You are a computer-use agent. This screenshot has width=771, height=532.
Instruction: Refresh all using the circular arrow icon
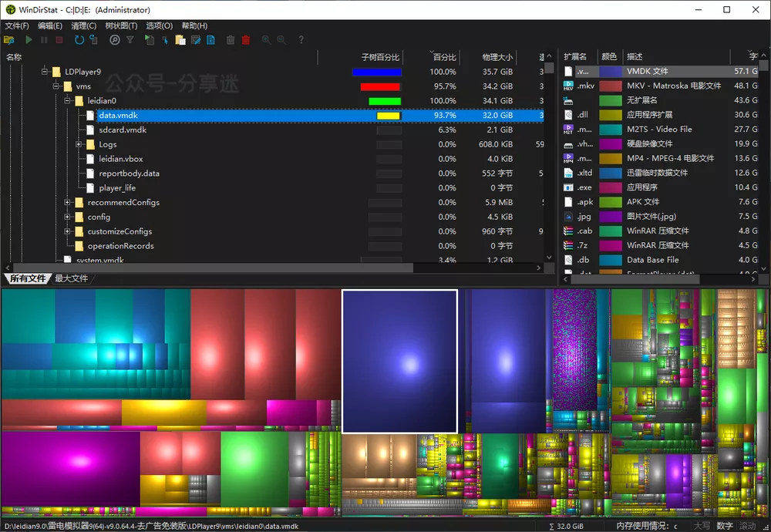coord(79,39)
